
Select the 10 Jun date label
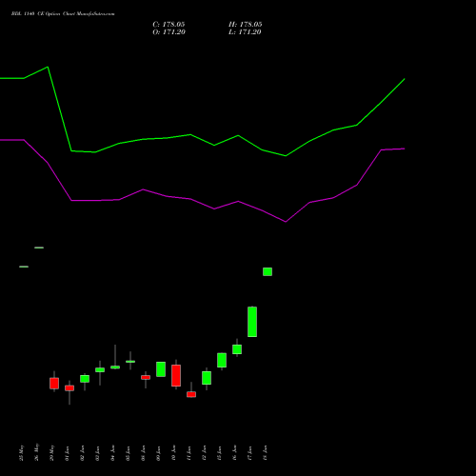pyautogui.click(x=173, y=453)
